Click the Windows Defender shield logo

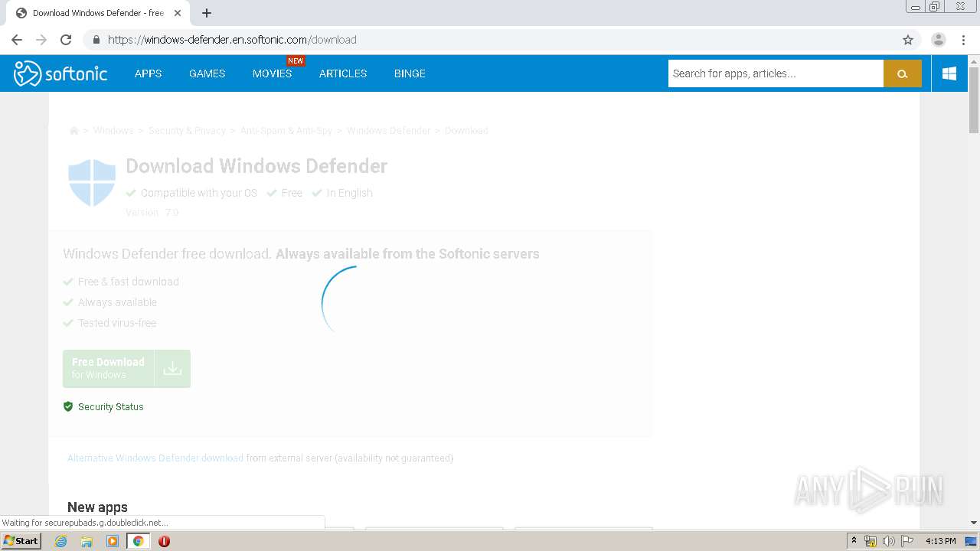(92, 182)
